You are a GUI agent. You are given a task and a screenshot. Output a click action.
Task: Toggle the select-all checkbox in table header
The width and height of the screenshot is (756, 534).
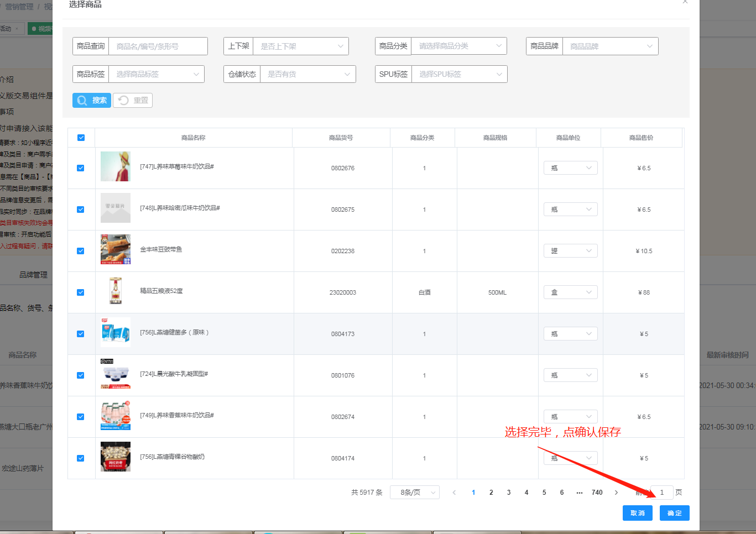tap(81, 138)
